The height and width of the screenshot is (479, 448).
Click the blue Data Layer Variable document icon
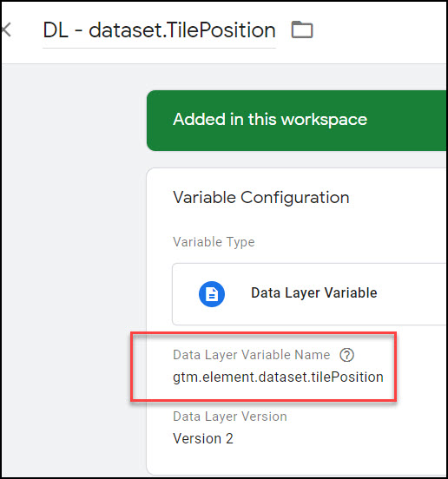[212, 294]
